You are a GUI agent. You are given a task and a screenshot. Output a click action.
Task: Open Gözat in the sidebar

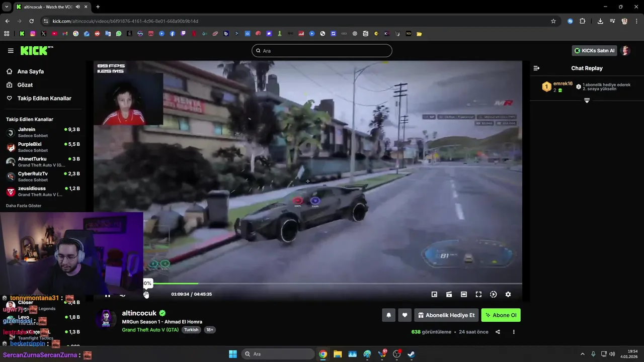(x=25, y=85)
